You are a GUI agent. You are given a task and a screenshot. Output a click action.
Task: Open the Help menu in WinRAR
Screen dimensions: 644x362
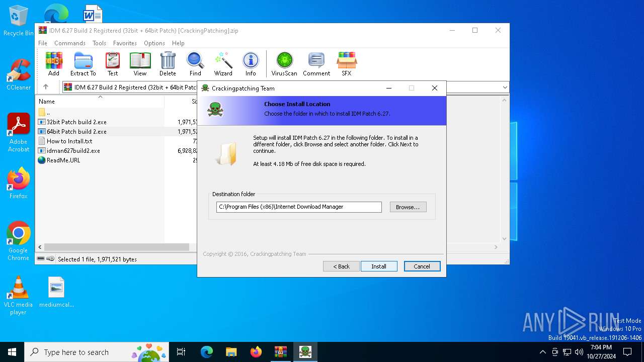tap(178, 43)
